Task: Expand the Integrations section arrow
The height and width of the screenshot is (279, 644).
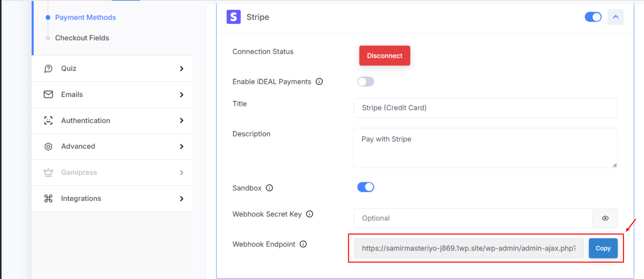Action: click(x=182, y=199)
